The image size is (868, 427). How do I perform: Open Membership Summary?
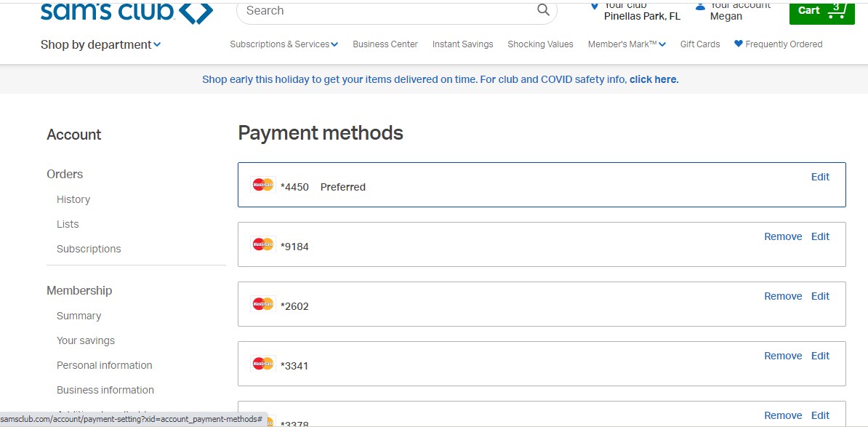tap(79, 316)
